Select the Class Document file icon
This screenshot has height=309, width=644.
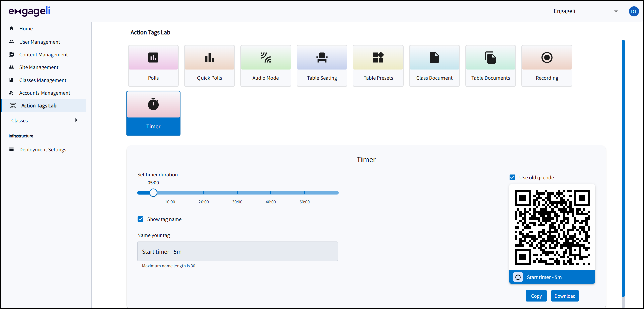[434, 58]
